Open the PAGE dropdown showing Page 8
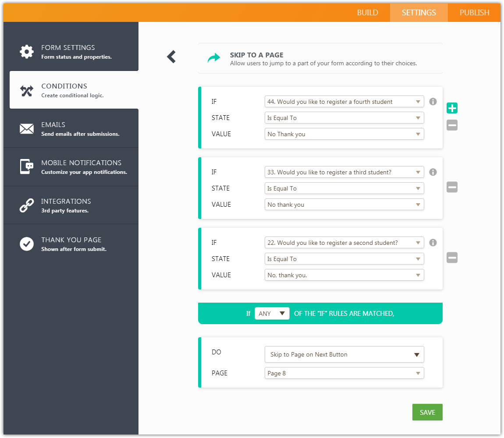The height and width of the screenshot is (438, 504). click(344, 373)
